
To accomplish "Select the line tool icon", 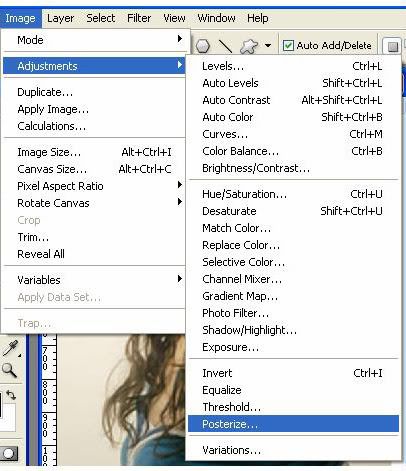I will pos(225,46).
